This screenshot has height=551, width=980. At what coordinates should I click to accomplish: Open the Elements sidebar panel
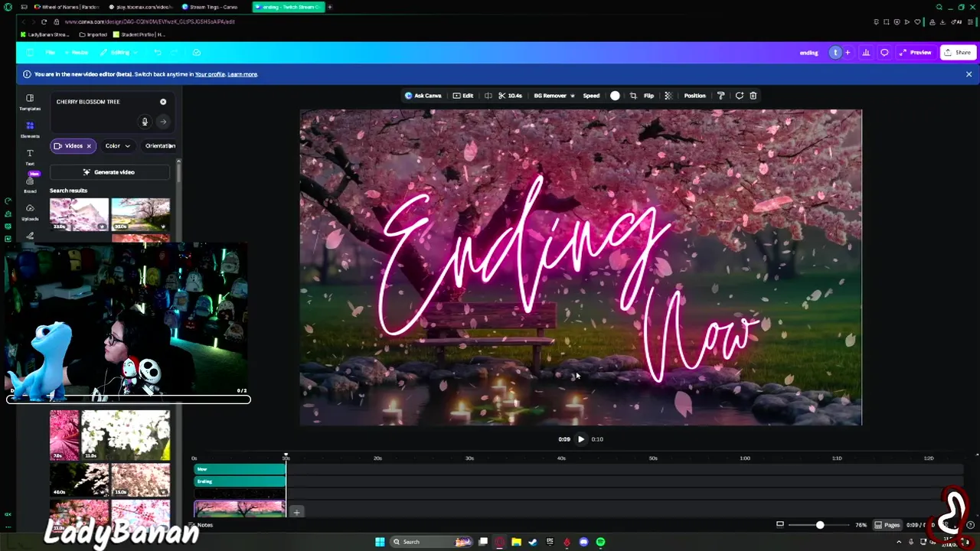(x=30, y=129)
